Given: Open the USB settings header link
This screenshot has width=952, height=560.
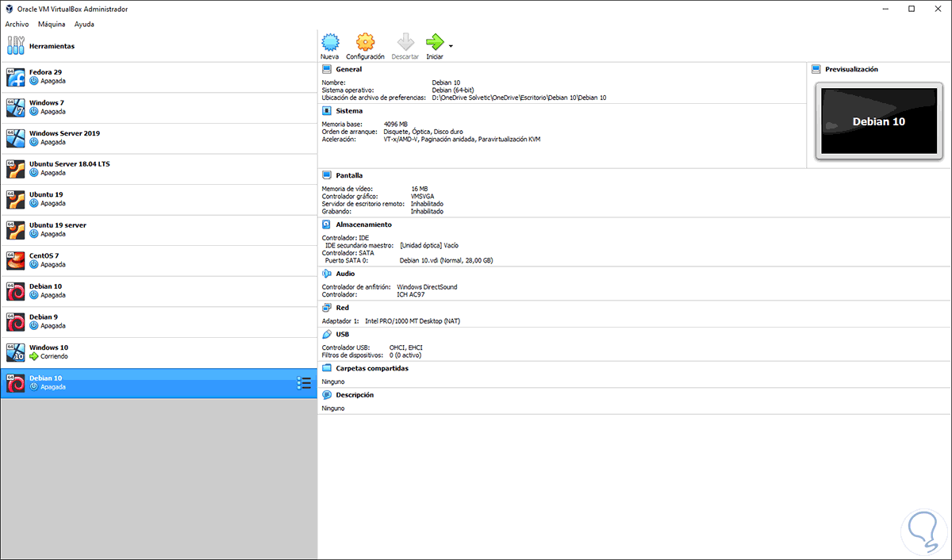Looking at the screenshot, I should click(x=343, y=334).
